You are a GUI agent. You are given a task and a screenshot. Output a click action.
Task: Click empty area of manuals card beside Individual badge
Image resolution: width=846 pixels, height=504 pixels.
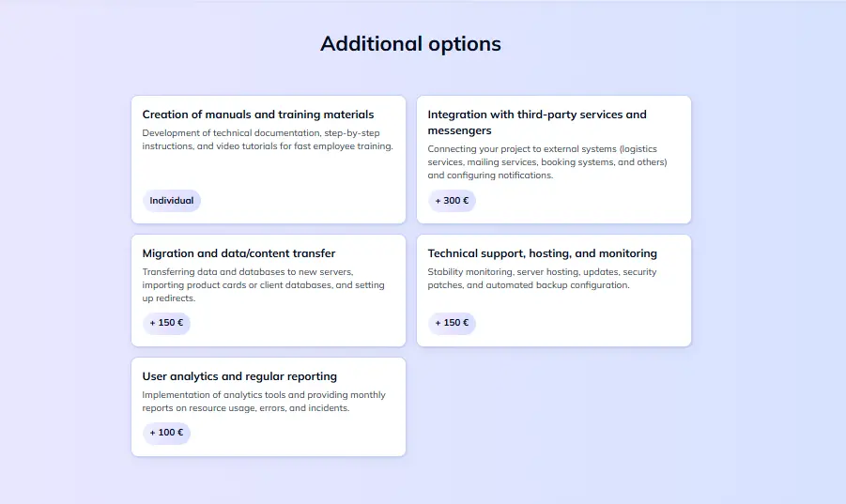coord(302,201)
